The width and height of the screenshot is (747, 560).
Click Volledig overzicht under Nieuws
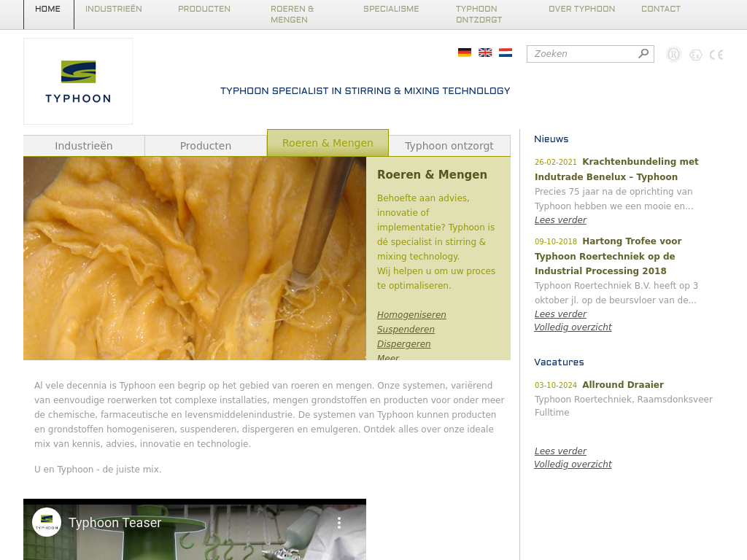(573, 327)
